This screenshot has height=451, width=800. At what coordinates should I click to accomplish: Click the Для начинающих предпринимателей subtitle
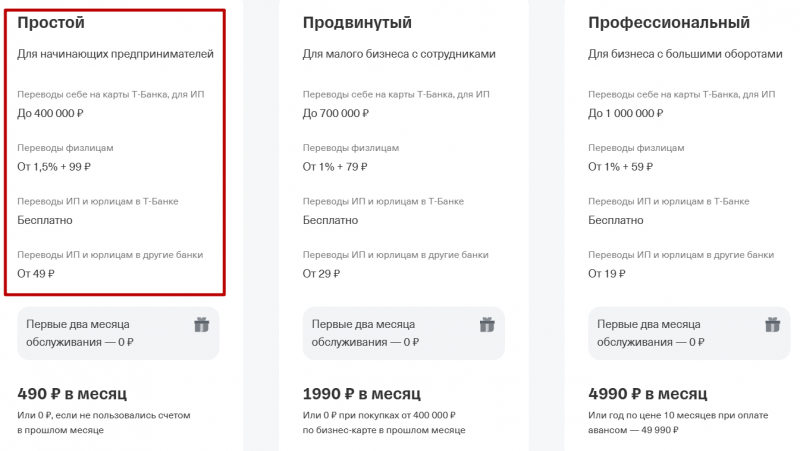pos(116,55)
